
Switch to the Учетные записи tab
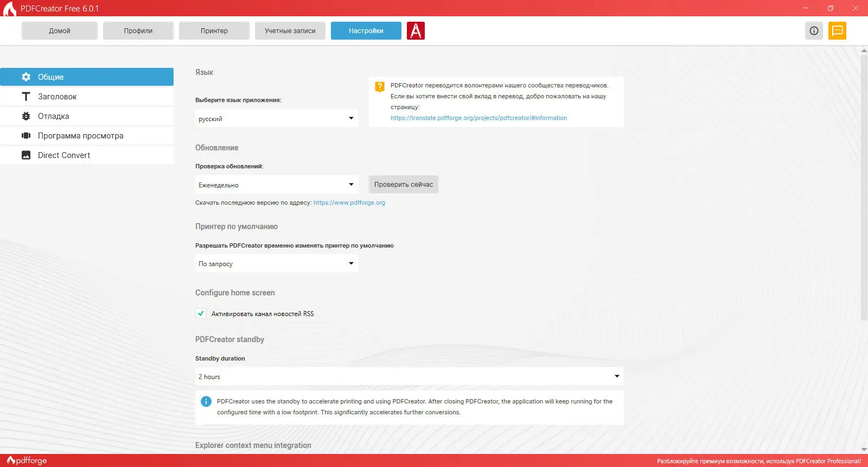click(290, 31)
